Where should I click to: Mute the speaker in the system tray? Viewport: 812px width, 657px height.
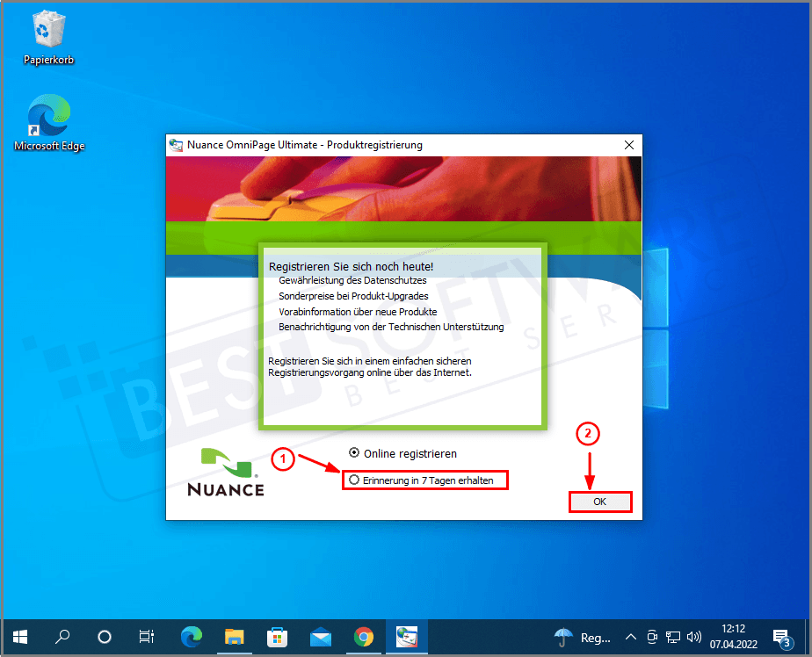coord(693,637)
